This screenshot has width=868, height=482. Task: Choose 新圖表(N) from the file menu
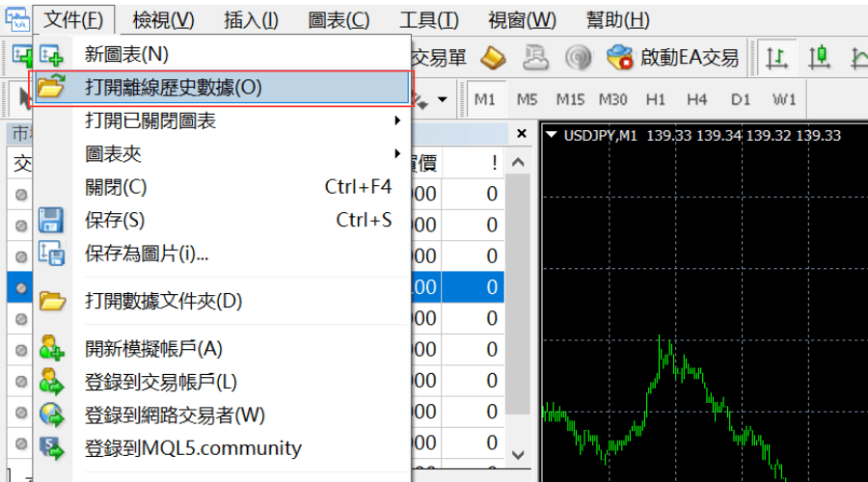point(222,54)
